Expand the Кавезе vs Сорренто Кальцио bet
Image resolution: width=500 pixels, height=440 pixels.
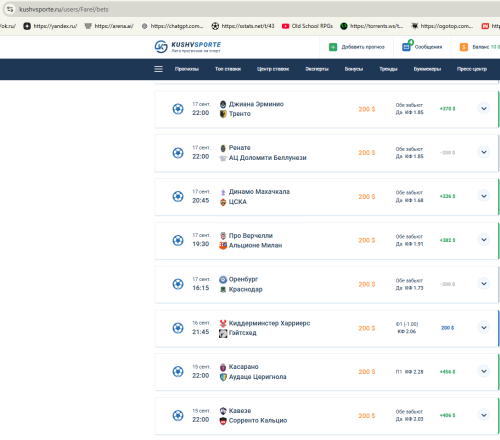484,415
